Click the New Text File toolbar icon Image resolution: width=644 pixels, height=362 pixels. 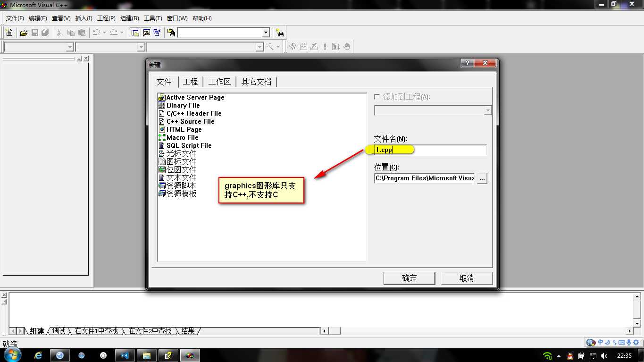point(9,33)
